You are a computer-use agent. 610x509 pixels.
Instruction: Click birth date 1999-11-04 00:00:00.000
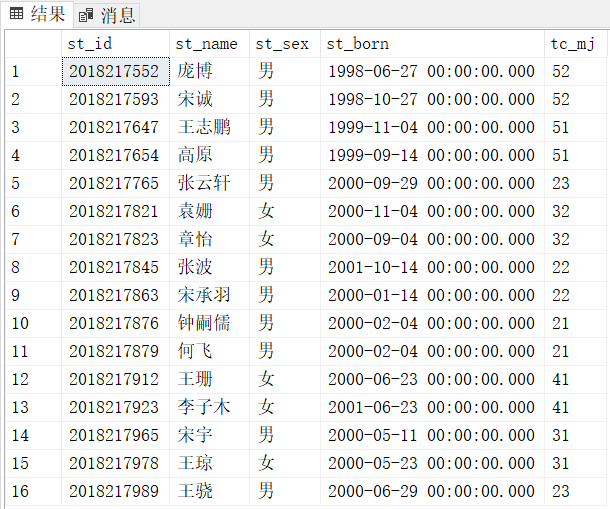click(432, 128)
